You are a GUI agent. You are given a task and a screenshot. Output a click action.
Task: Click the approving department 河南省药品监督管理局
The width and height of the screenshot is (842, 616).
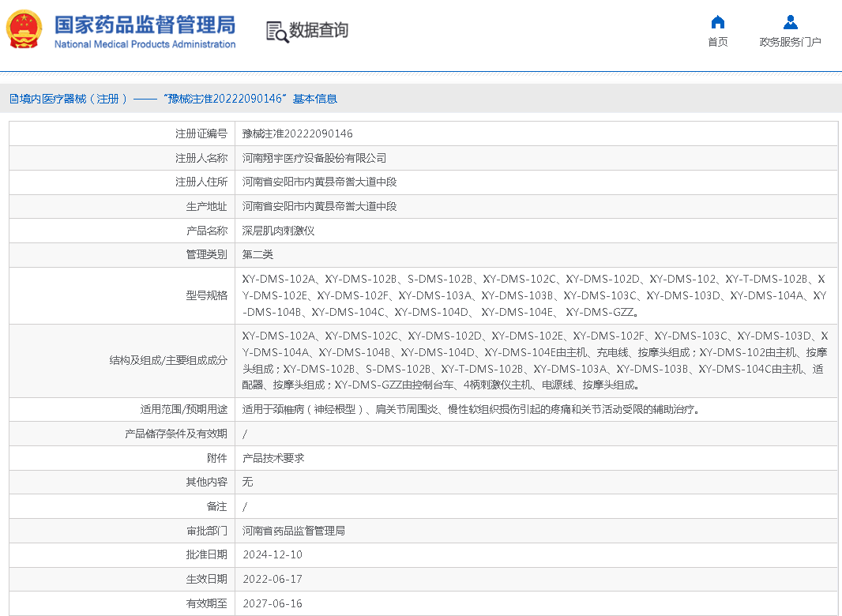(293, 531)
